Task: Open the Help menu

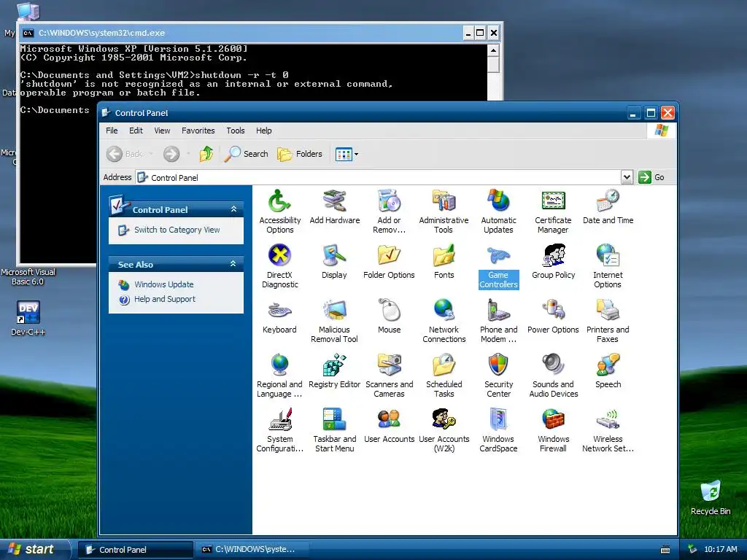Action: point(263,131)
